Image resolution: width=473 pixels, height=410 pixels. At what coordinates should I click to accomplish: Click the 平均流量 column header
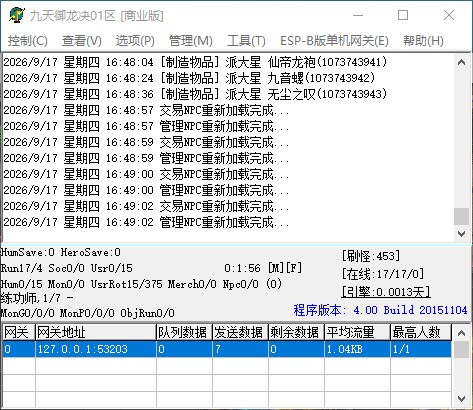click(358, 332)
